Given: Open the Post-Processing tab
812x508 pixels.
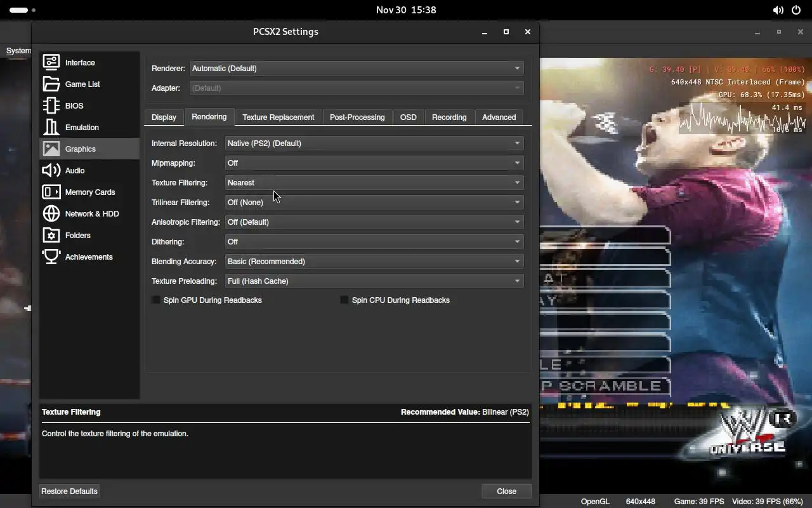Looking at the screenshot, I should pos(357,117).
